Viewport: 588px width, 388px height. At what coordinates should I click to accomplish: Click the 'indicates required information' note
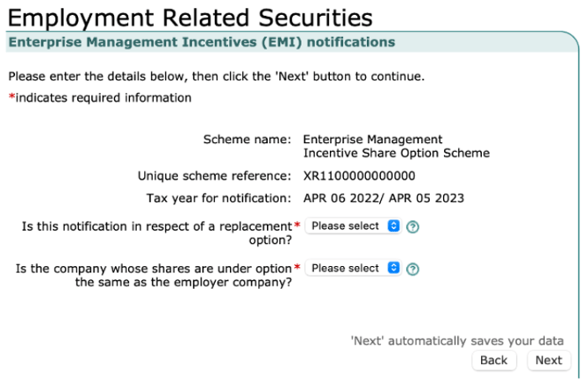coord(104,98)
